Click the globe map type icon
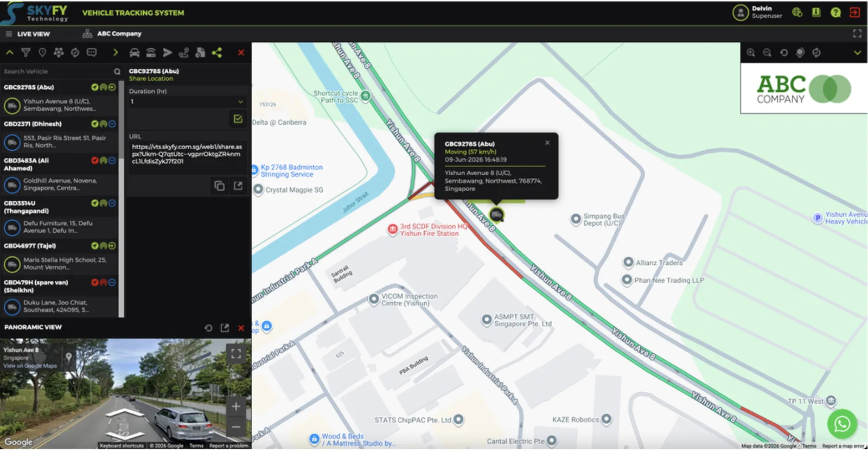 tap(800, 53)
